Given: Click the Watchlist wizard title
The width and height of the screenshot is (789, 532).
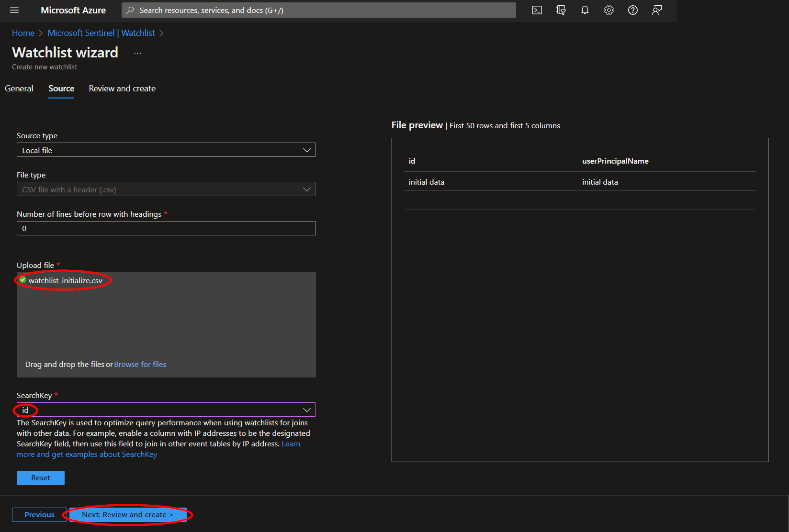Looking at the screenshot, I should (x=65, y=52).
